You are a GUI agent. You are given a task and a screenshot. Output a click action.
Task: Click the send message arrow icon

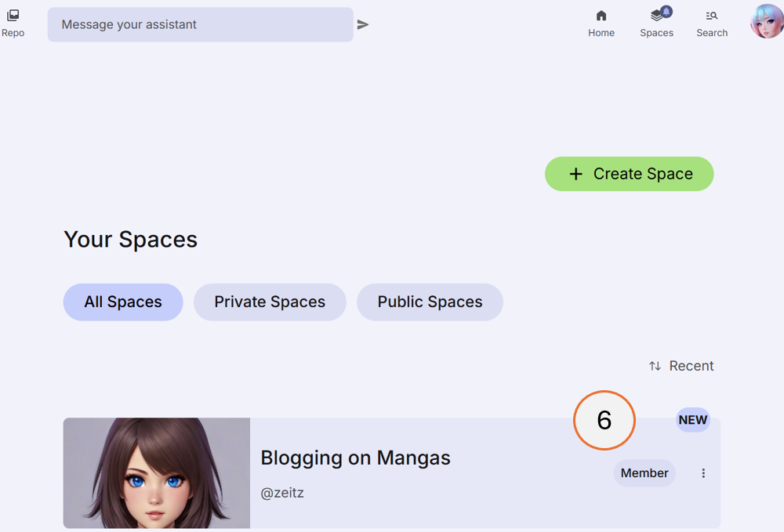(x=363, y=24)
